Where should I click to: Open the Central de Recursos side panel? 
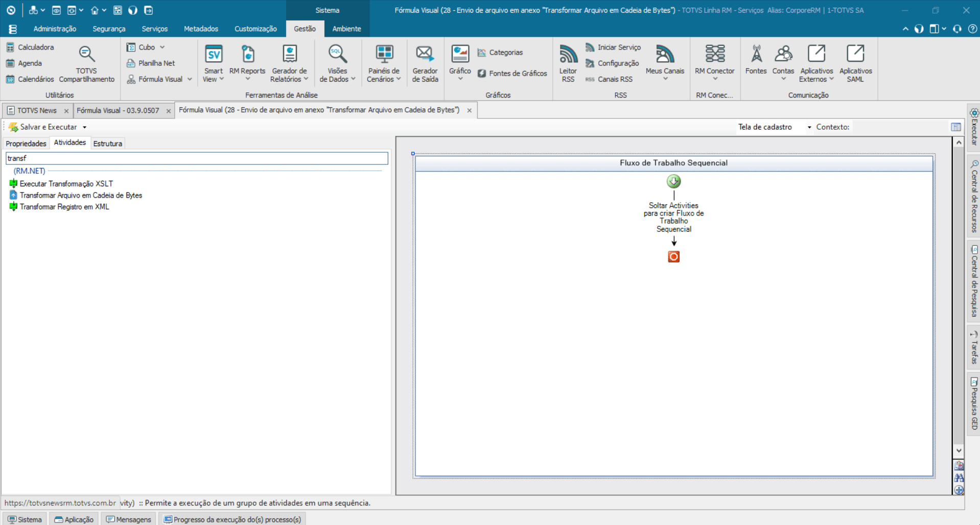tap(974, 196)
